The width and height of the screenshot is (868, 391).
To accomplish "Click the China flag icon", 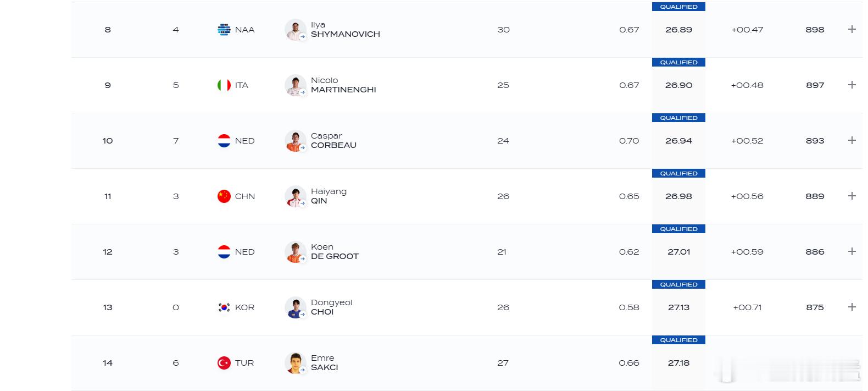I will [x=224, y=196].
